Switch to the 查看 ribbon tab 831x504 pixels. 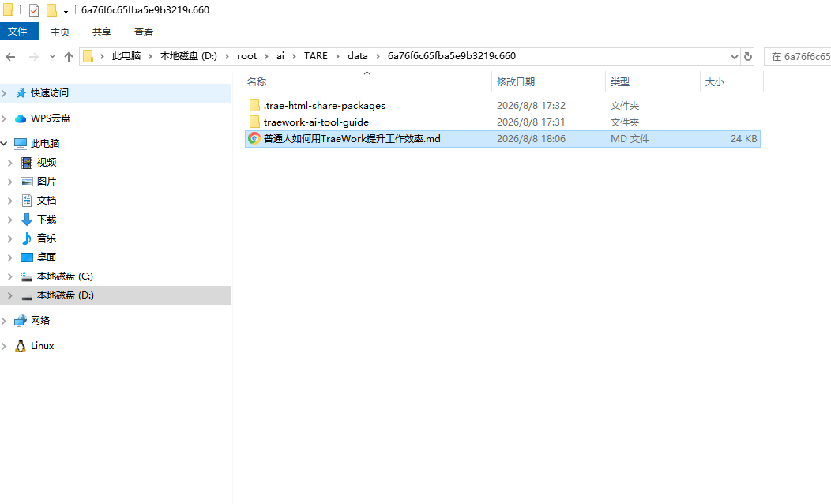tap(144, 32)
